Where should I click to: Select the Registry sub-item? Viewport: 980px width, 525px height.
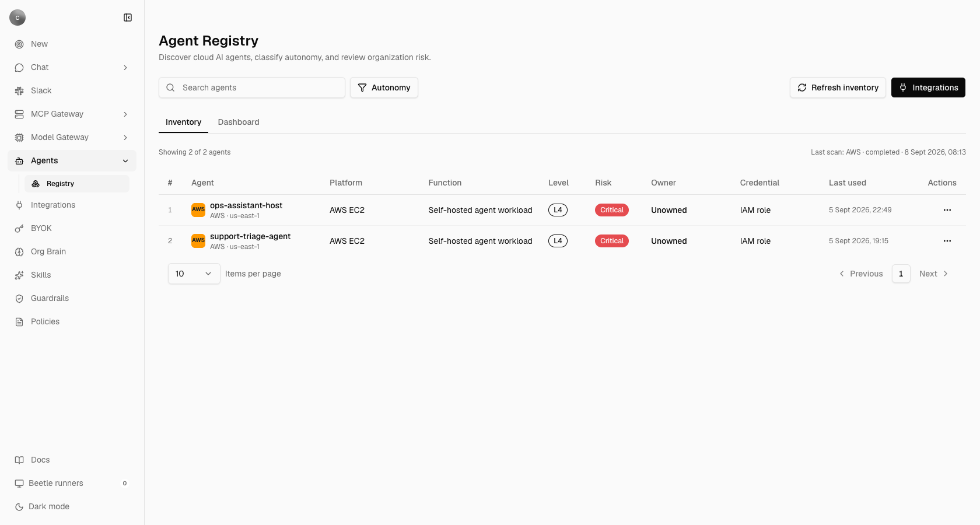(77, 184)
